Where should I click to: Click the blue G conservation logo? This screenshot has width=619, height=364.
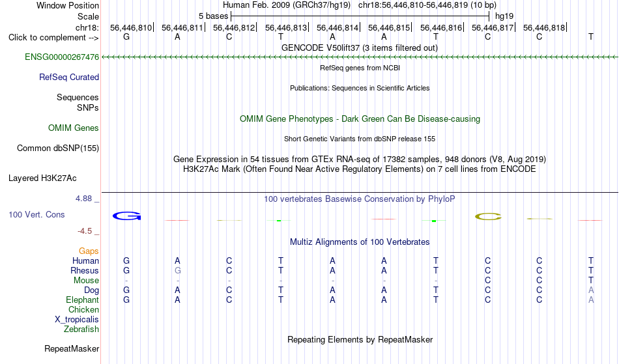(x=126, y=216)
